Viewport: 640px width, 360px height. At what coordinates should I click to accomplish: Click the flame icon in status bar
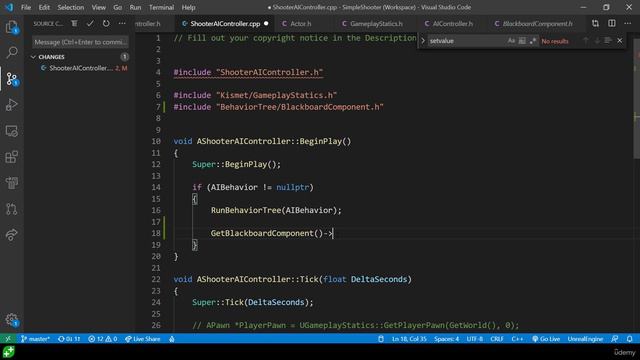172,339
